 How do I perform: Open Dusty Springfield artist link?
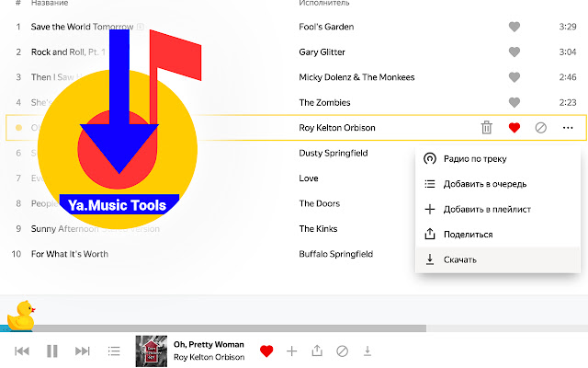click(x=333, y=153)
